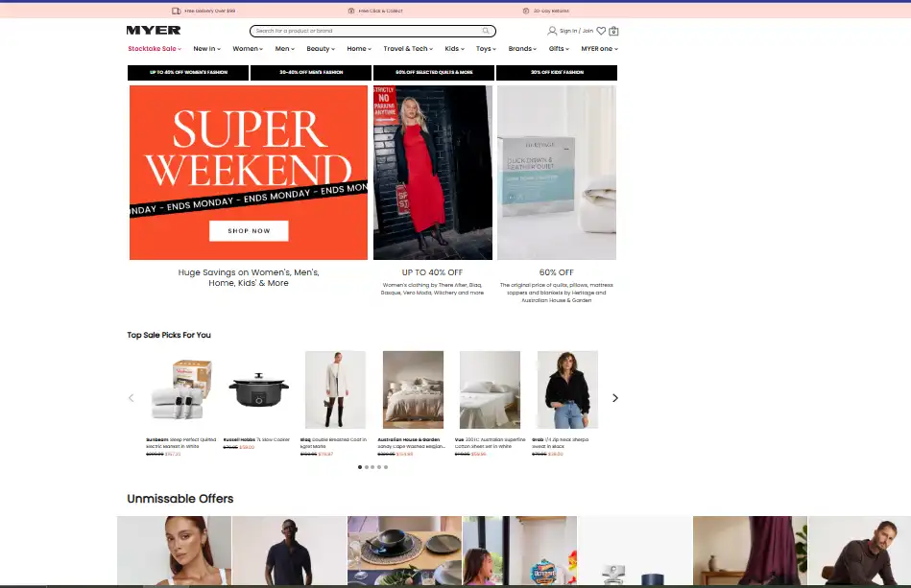The image size is (911, 588).
Task: Expand the Home menu
Action: [x=359, y=49]
